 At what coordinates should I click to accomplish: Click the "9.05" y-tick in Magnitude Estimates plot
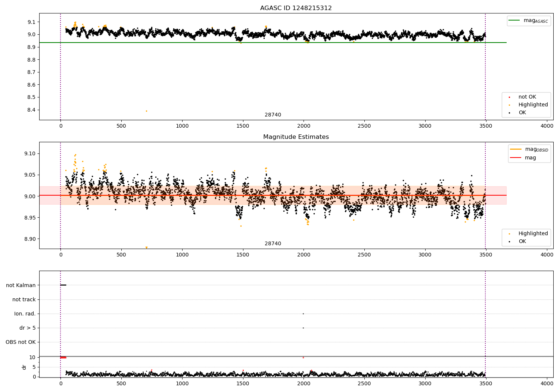pos(30,175)
